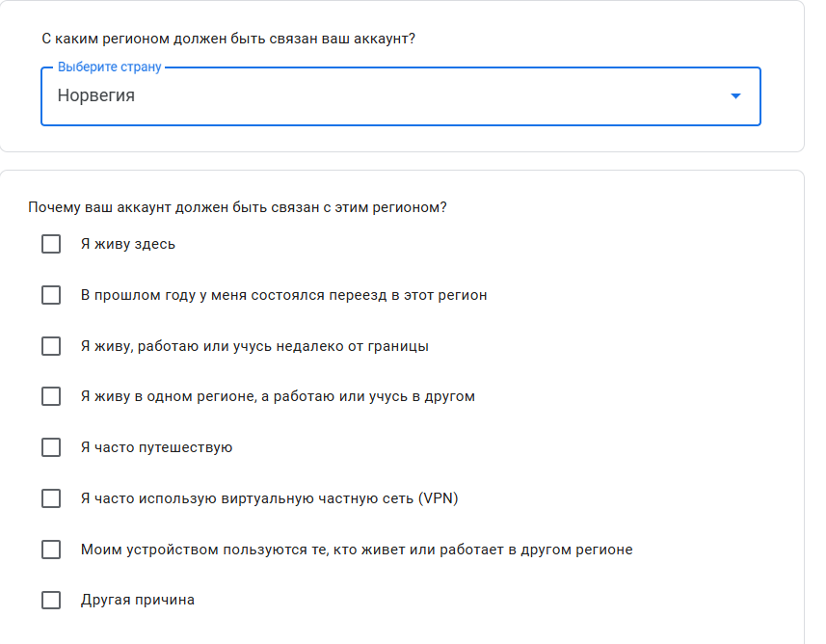Click the dropdown arrow in the country selector
Screen dimensions: 826x644
pos(735,95)
